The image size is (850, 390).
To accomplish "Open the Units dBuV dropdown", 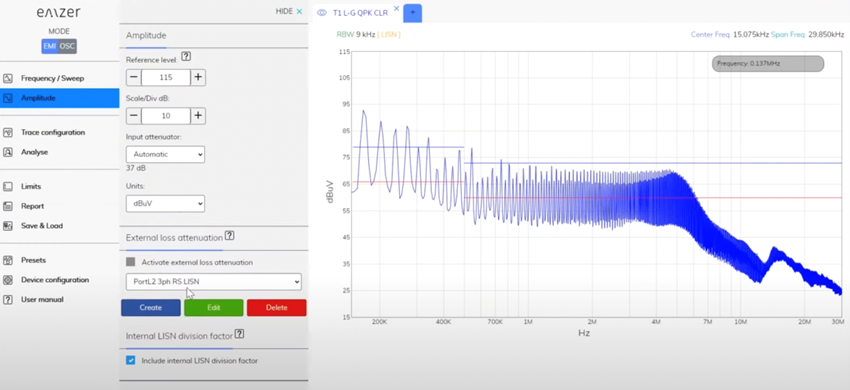I will [165, 203].
